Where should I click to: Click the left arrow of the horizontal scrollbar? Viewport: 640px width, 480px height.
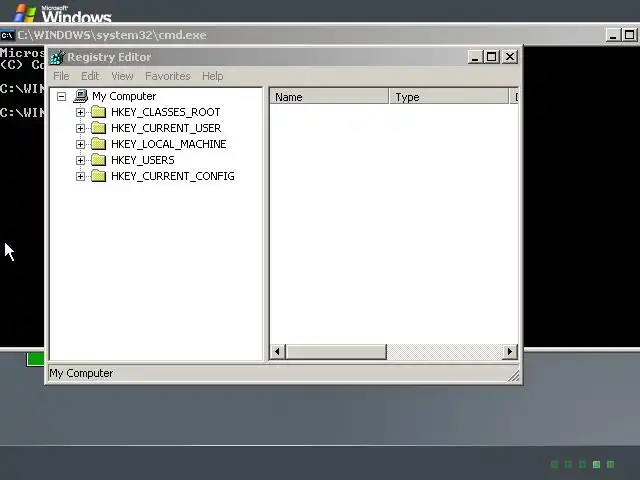(x=278, y=351)
